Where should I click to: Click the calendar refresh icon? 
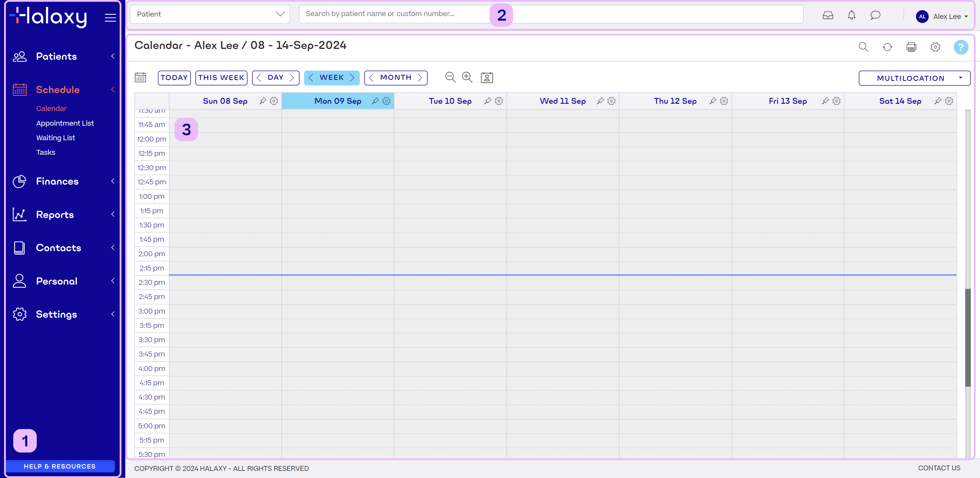(x=887, y=47)
